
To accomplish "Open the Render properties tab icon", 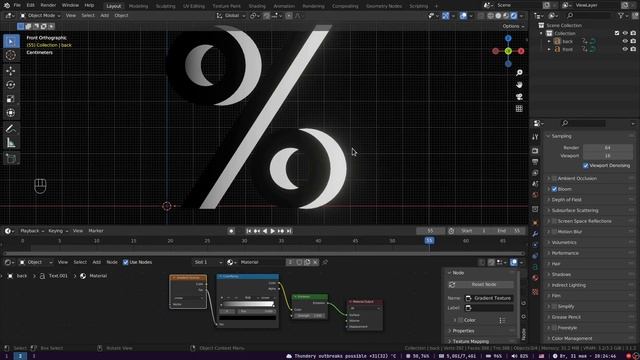I will [x=535, y=151].
